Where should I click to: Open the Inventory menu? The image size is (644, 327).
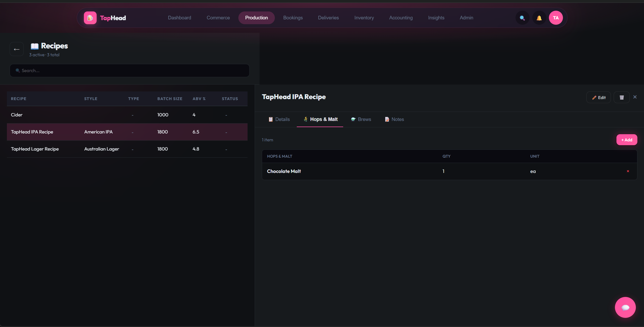tap(364, 18)
